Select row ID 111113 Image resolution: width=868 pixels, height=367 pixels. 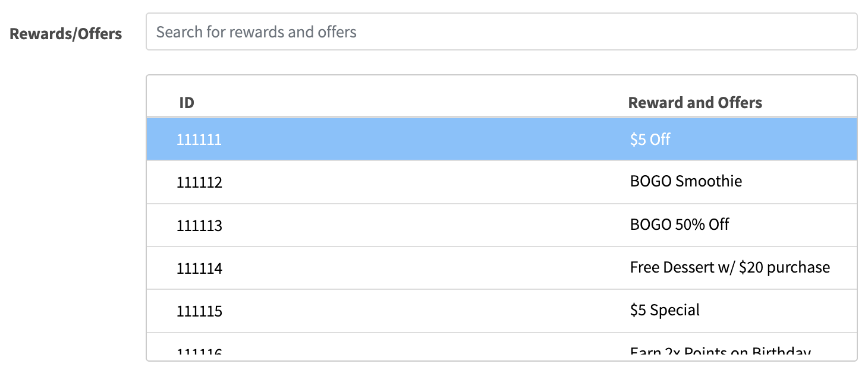199,226
